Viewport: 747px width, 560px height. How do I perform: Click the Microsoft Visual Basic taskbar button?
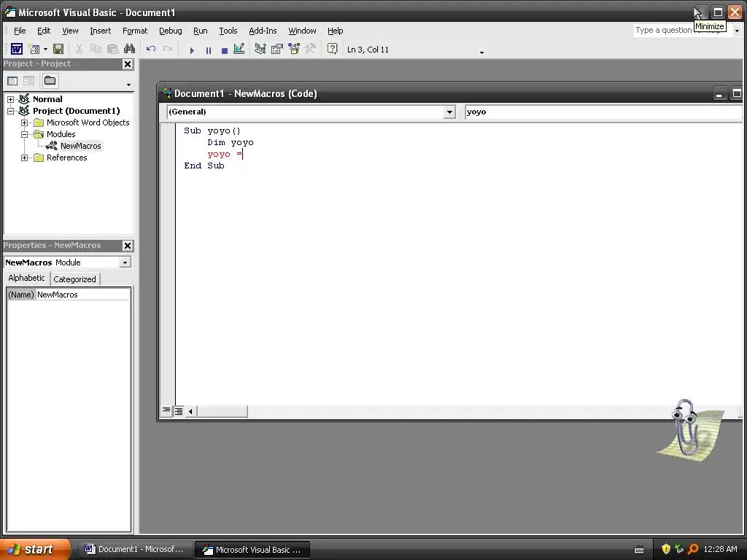click(x=252, y=550)
